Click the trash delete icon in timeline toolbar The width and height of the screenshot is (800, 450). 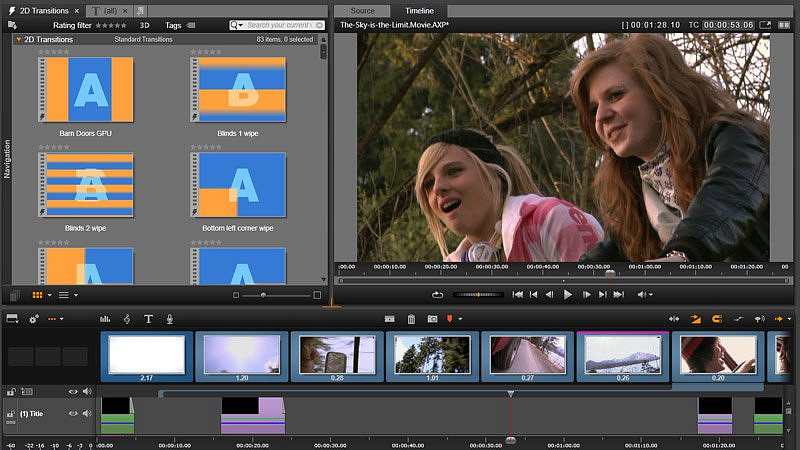point(411,319)
